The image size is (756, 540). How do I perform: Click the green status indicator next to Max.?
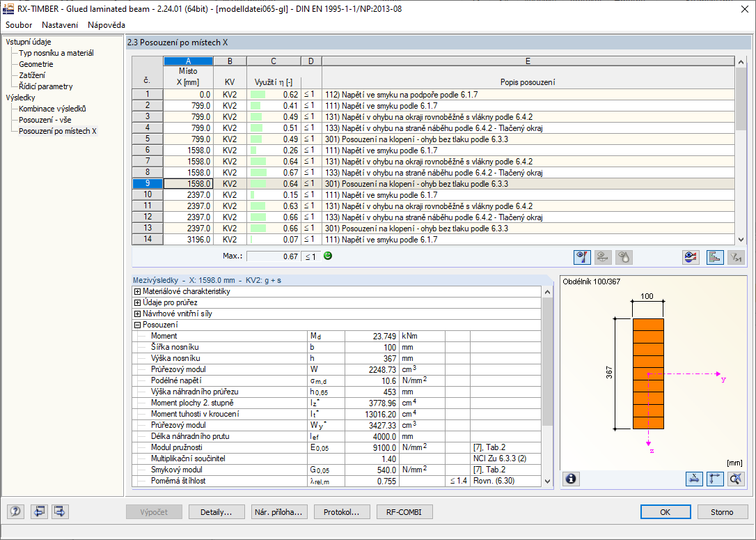[328, 256]
